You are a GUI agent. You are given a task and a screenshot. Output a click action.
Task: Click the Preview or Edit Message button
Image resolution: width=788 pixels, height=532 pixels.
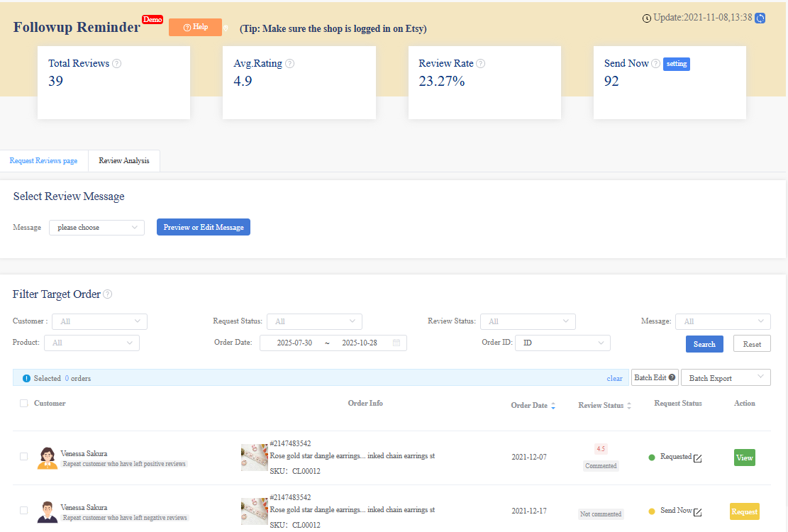(203, 227)
